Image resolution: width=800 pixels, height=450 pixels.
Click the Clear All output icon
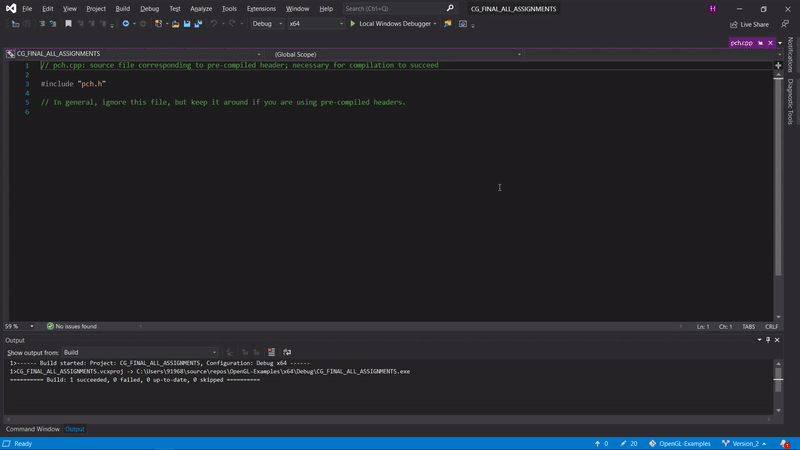(271, 352)
